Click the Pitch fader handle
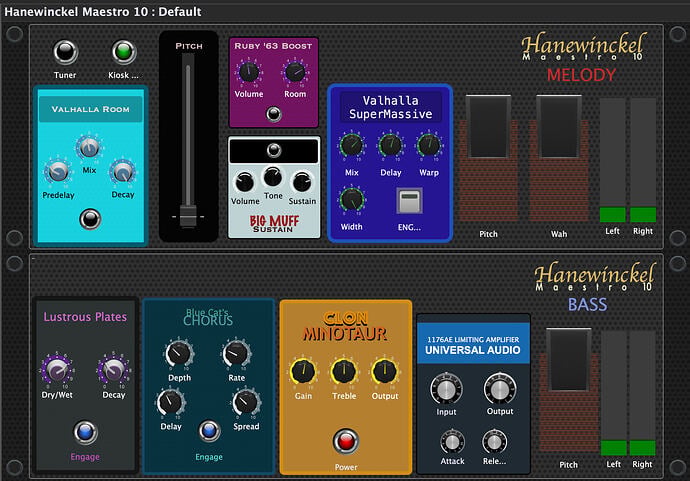Image resolution: width=690 pixels, height=481 pixels. tap(188, 216)
